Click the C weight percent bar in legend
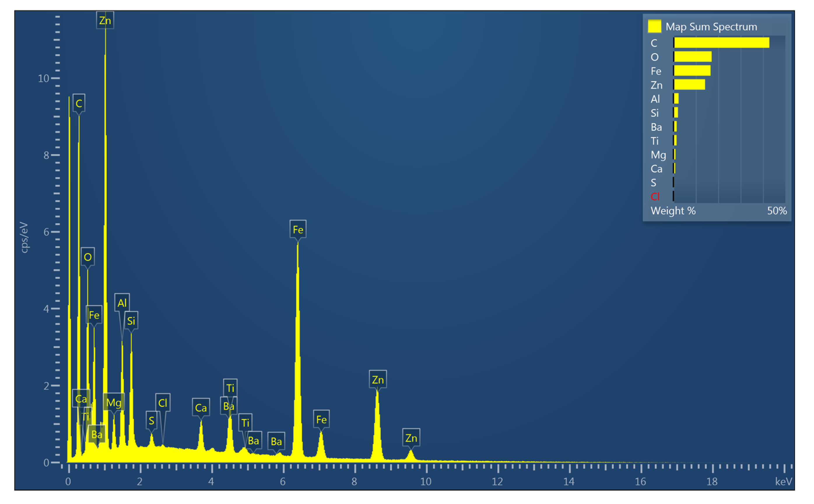This screenshot has width=814, height=504. [x=721, y=43]
